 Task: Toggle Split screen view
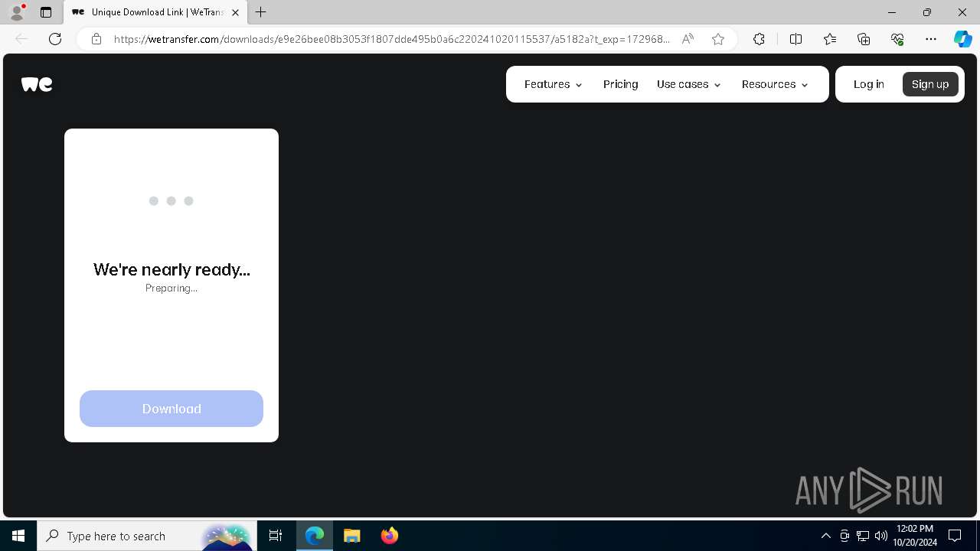[x=795, y=39]
